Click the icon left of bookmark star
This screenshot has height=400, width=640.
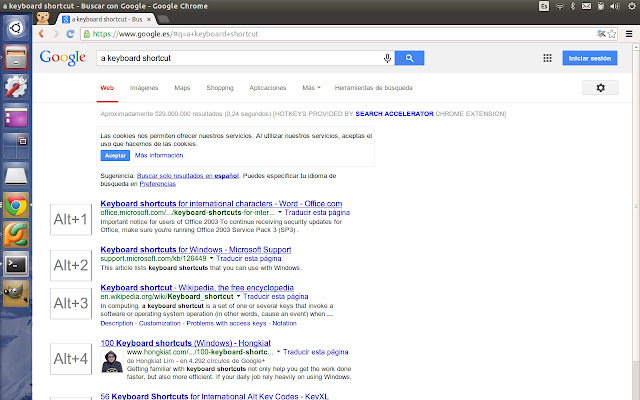click(601, 34)
